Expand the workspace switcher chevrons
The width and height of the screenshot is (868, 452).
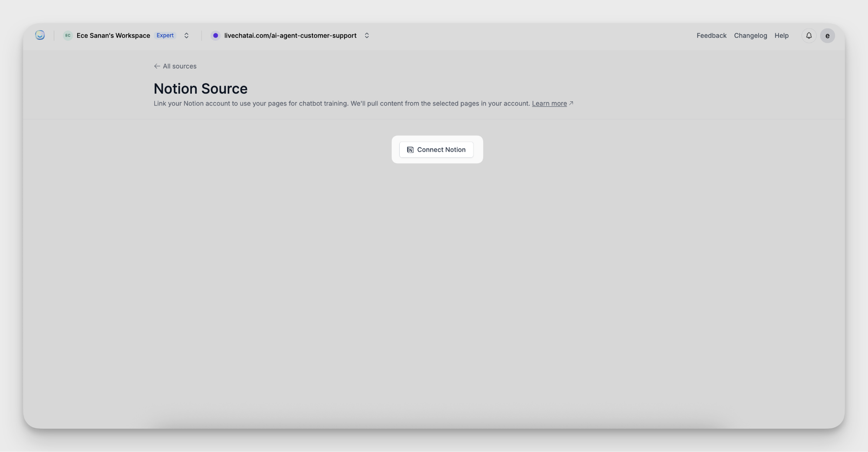pos(186,36)
